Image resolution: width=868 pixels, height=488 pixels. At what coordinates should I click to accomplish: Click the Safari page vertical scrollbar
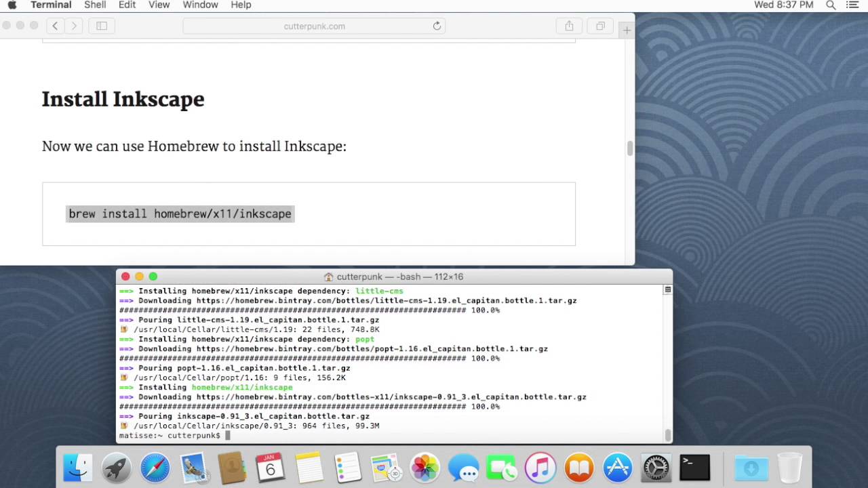tap(630, 148)
